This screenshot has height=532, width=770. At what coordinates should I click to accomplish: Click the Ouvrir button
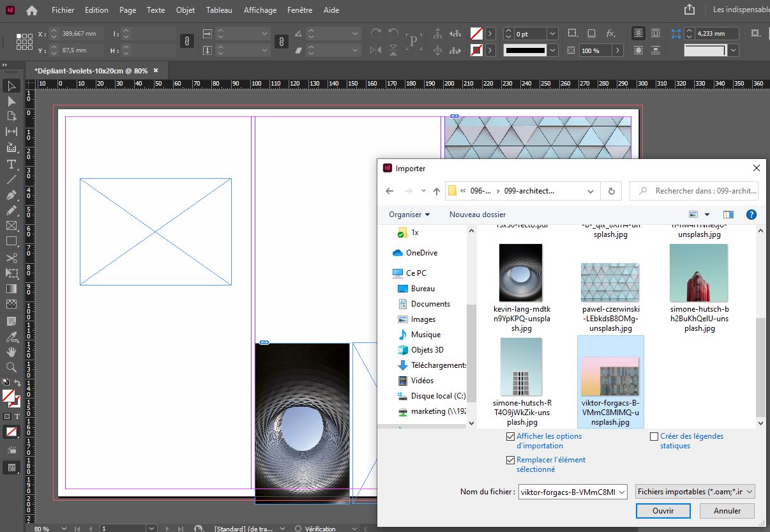point(663,511)
